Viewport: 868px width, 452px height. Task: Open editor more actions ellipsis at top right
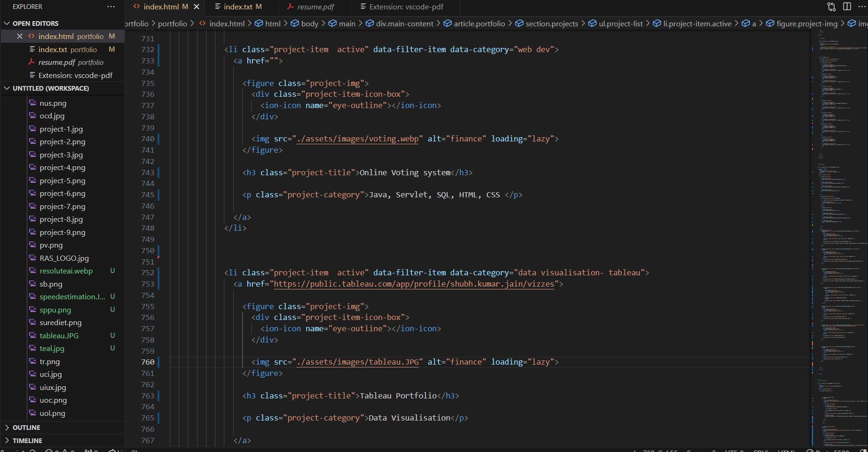(x=861, y=7)
